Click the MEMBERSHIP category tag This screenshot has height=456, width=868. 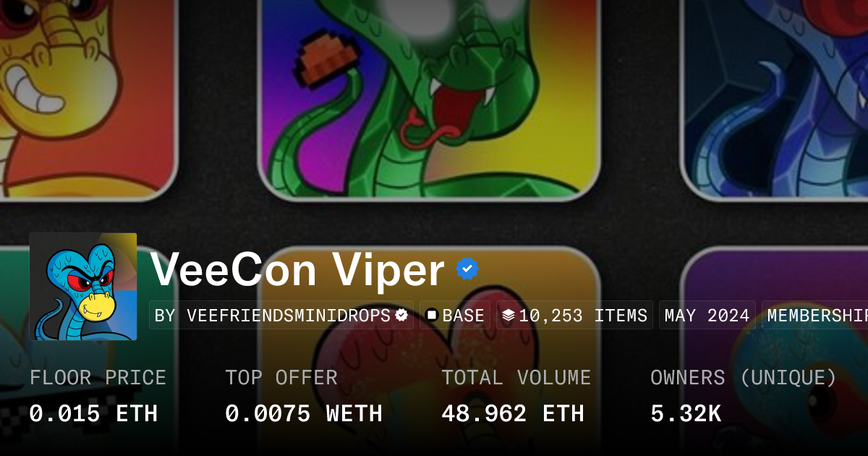[x=814, y=316]
